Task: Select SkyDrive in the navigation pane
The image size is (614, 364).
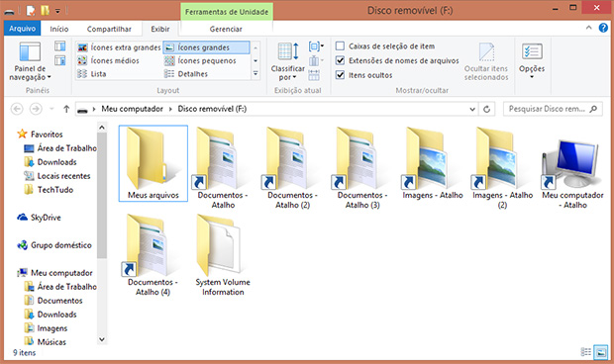Action: 39,218
